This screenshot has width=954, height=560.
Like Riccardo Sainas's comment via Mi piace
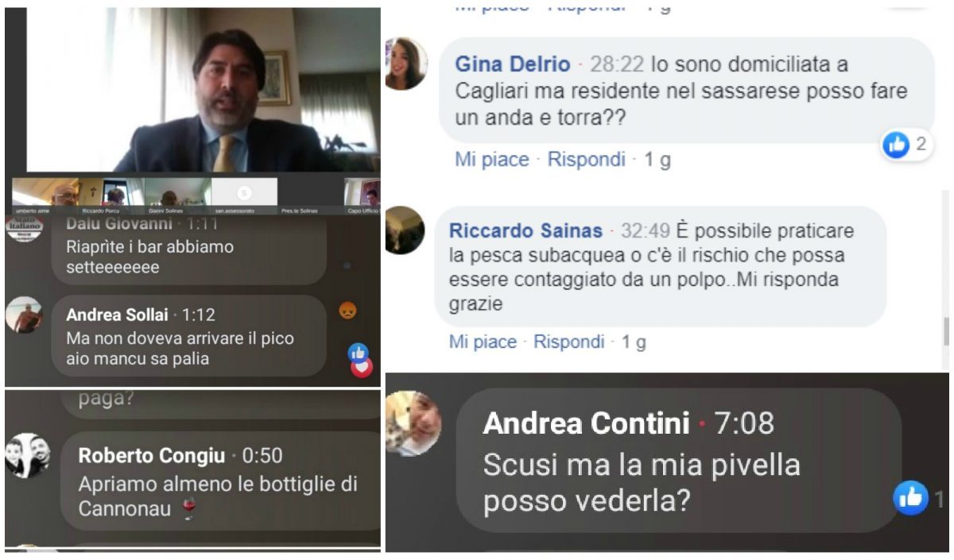coord(483,342)
